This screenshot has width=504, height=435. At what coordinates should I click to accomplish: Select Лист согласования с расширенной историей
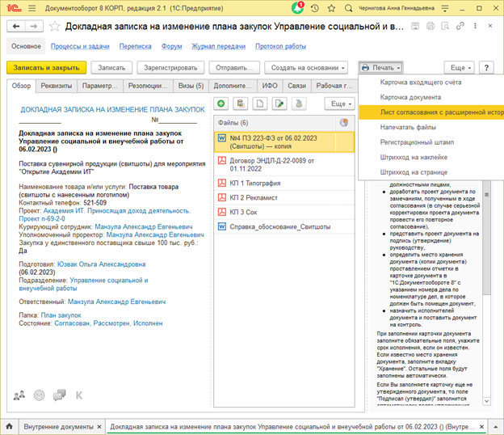click(x=430, y=112)
